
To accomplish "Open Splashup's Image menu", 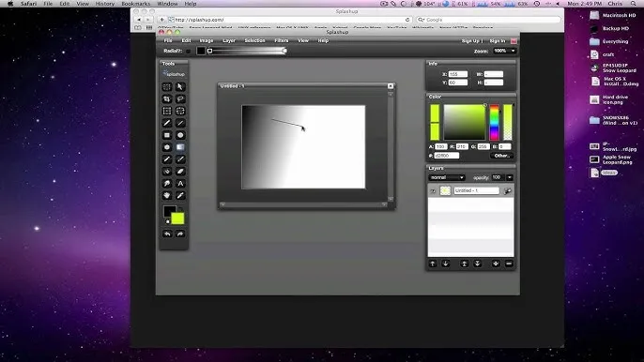I will 207,40.
